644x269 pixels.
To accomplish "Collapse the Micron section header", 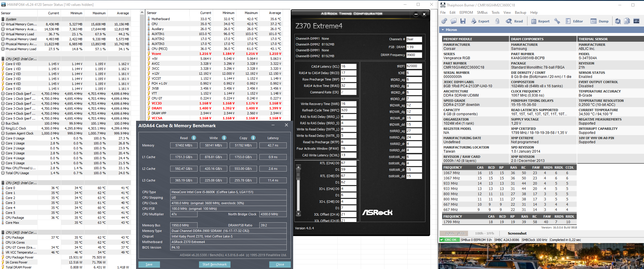I will click(x=443, y=30).
